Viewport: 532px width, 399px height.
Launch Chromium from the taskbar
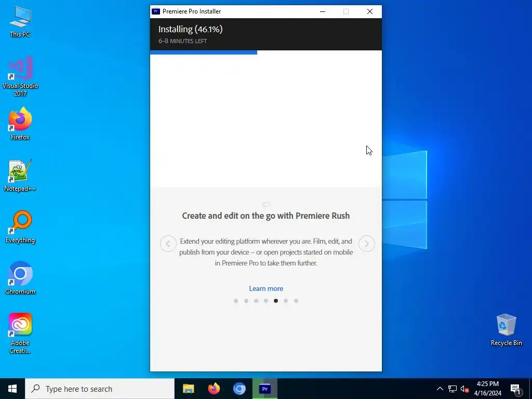239,389
